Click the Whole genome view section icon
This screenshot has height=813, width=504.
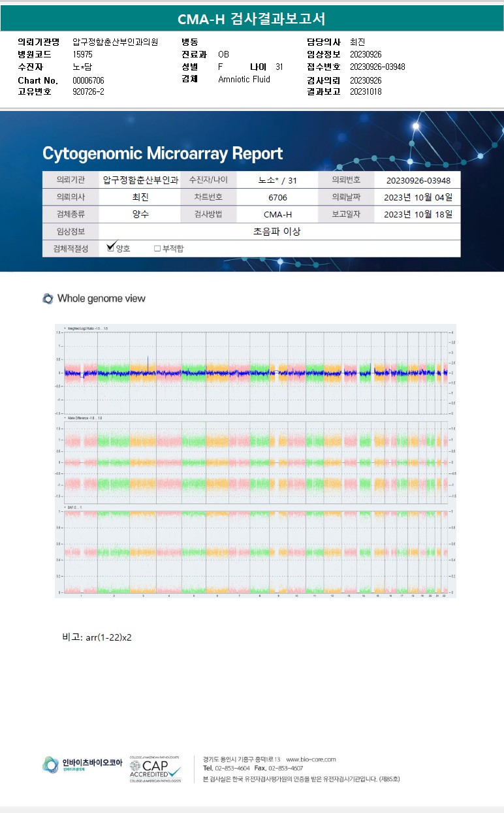click(x=48, y=298)
